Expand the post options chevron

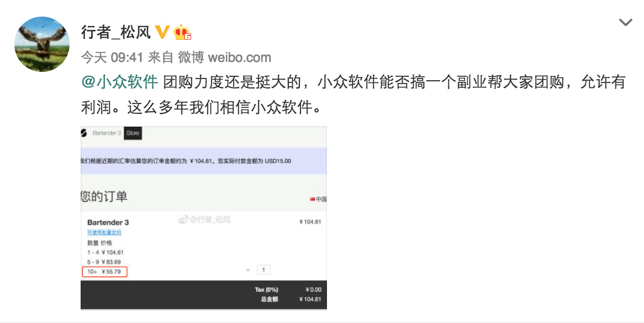point(626,22)
